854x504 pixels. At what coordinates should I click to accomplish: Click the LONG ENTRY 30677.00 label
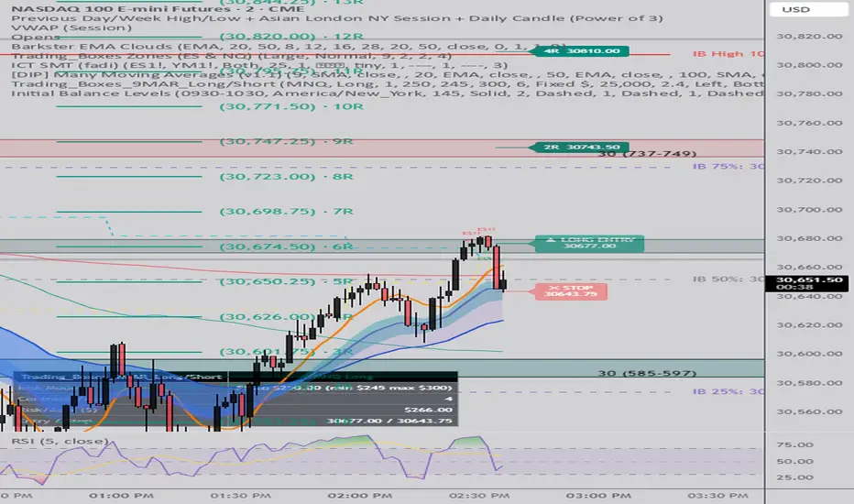coord(589,243)
